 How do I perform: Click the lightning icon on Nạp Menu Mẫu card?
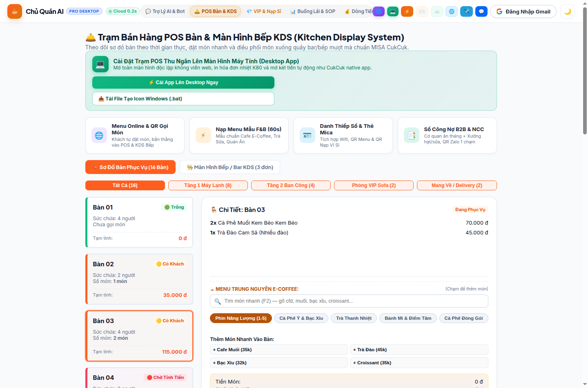tap(203, 136)
